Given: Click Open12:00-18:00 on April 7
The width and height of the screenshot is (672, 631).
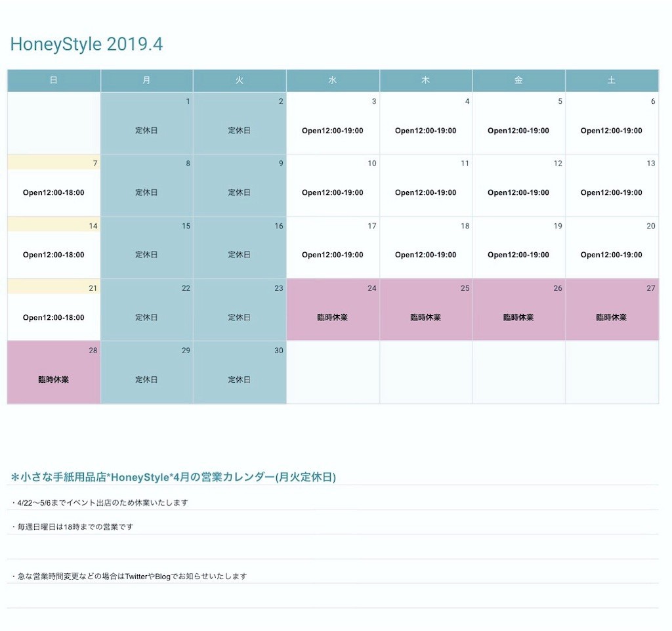Looking at the screenshot, I should (x=54, y=193).
